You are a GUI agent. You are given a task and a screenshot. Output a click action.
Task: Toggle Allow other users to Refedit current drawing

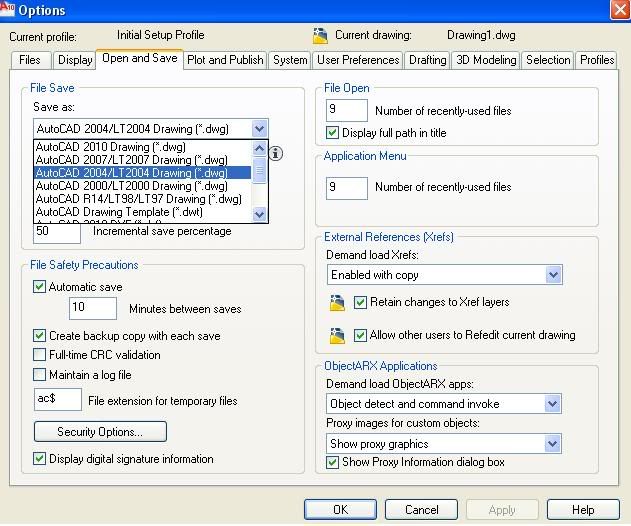tap(360, 335)
